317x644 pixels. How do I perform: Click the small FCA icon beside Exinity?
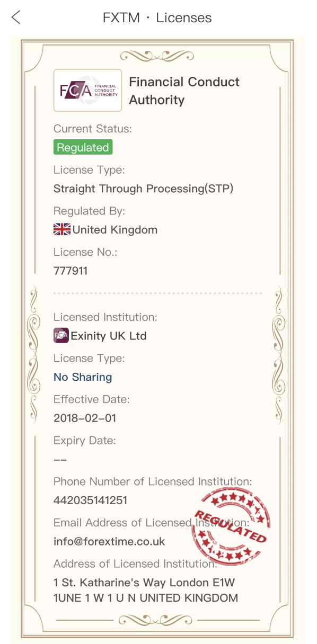coord(61,336)
